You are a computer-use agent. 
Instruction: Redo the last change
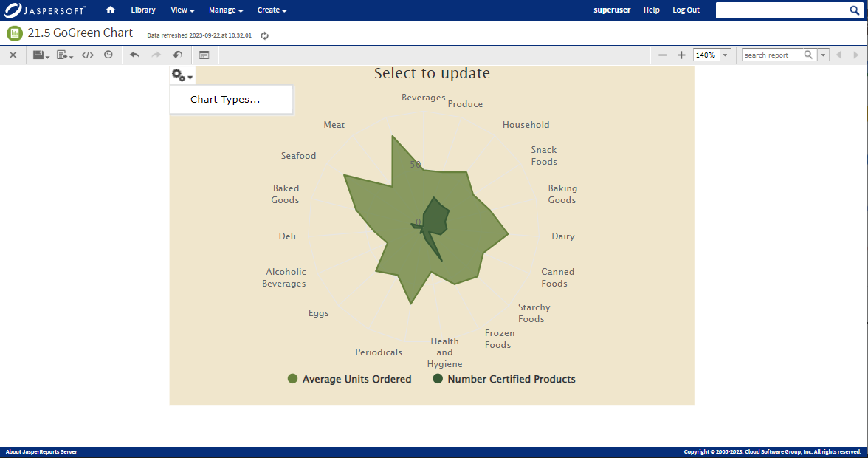click(x=156, y=55)
